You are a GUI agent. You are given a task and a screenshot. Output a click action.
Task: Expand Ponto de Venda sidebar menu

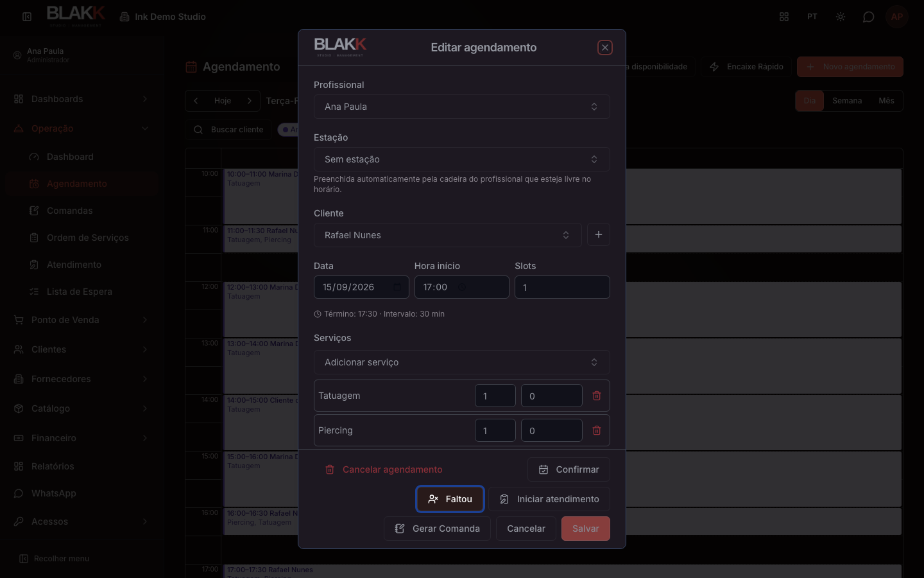pos(81,320)
